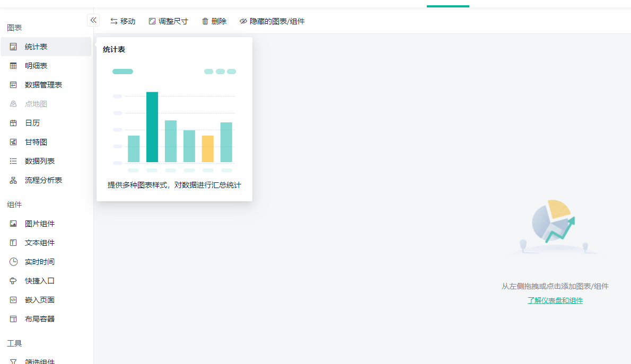Add the 快捷入口 component label
The width and height of the screenshot is (631, 364).
(x=39, y=281)
